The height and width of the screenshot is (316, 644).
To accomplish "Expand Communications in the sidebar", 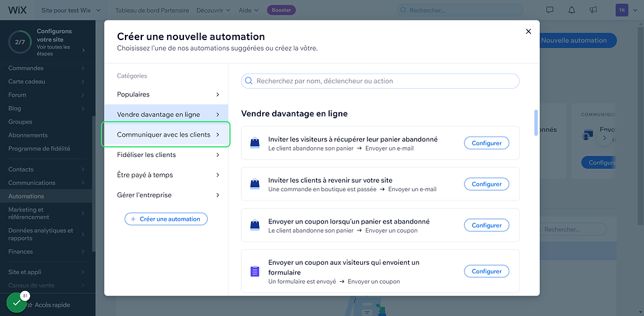I will pos(47,183).
